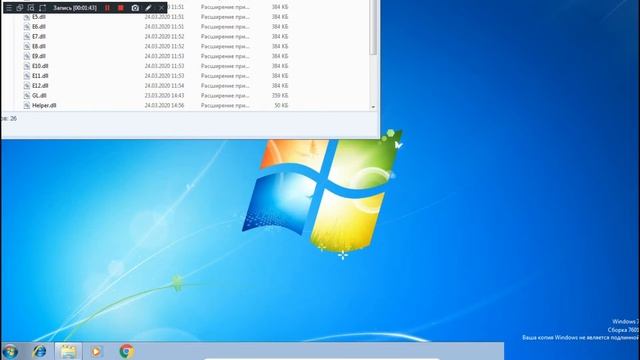Open the recorder's hamburger menu
This screenshot has height=360, width=640.
(x=9, y=8)
